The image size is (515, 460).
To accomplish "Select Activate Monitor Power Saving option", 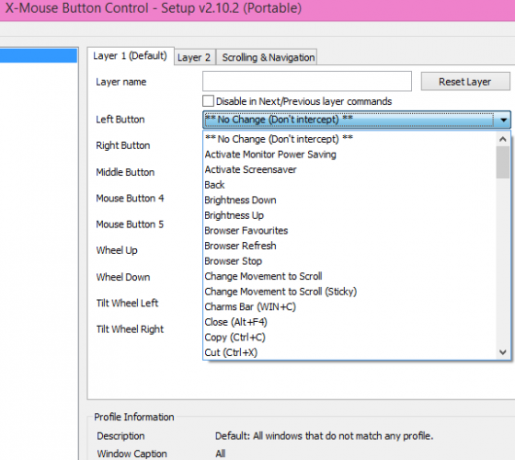I will coord(350,154).
